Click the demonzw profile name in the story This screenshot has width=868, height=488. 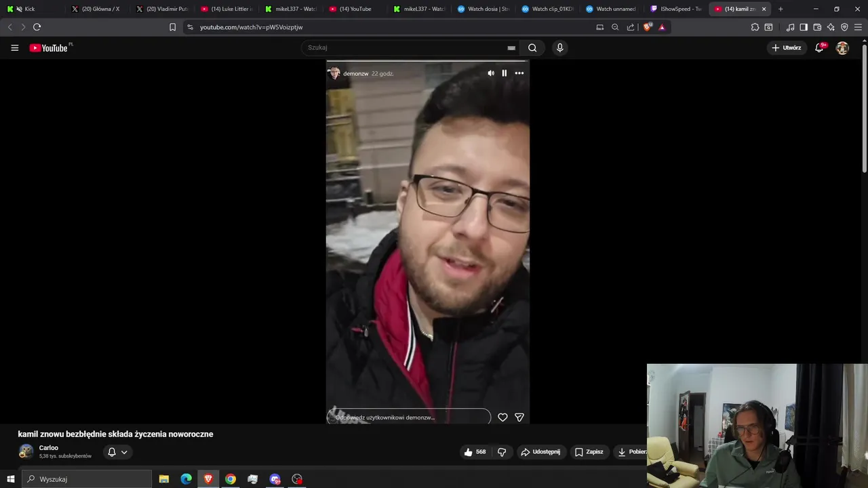pyautogui.click(x=356, y=73)
